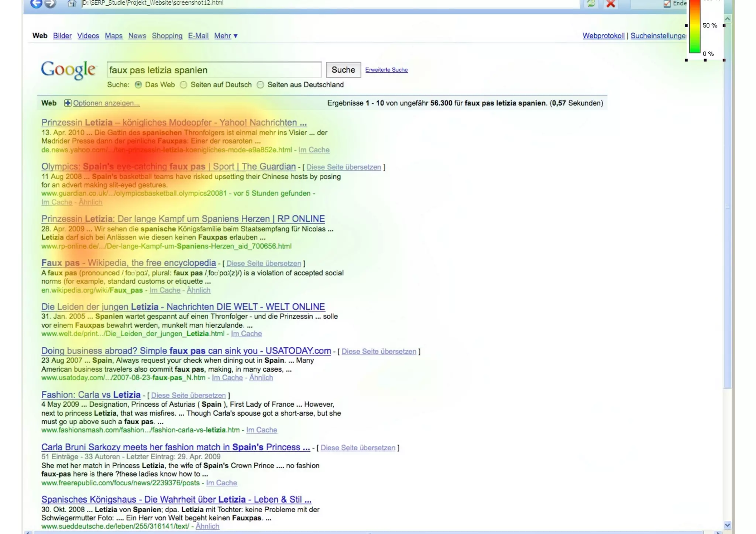The image size is (756, 534).
Task: Click the search query input field
Action: [x=214, y=70]
